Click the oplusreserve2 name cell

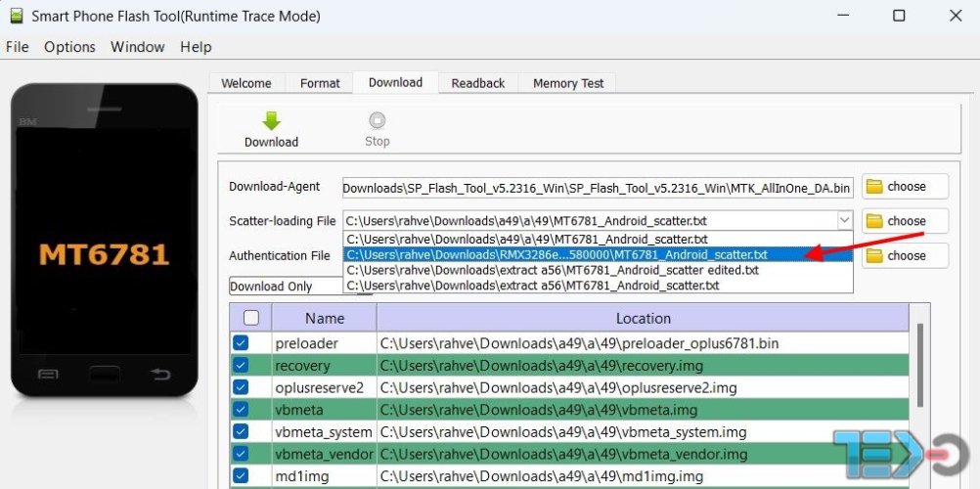[x=325, y=387]
